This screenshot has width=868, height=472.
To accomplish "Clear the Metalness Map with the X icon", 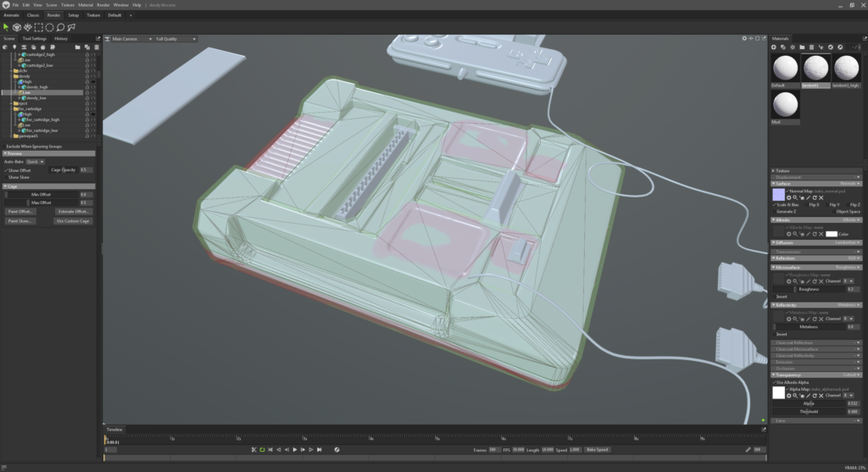I will tap(821, 319).
